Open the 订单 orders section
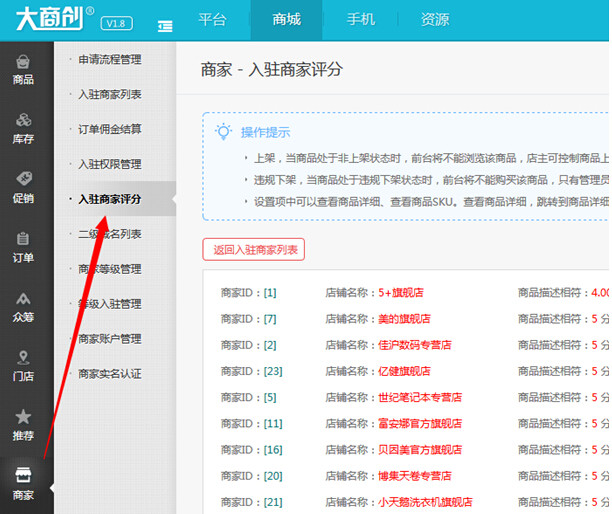This screenshot has height=514, width=612. pos(23,248)
